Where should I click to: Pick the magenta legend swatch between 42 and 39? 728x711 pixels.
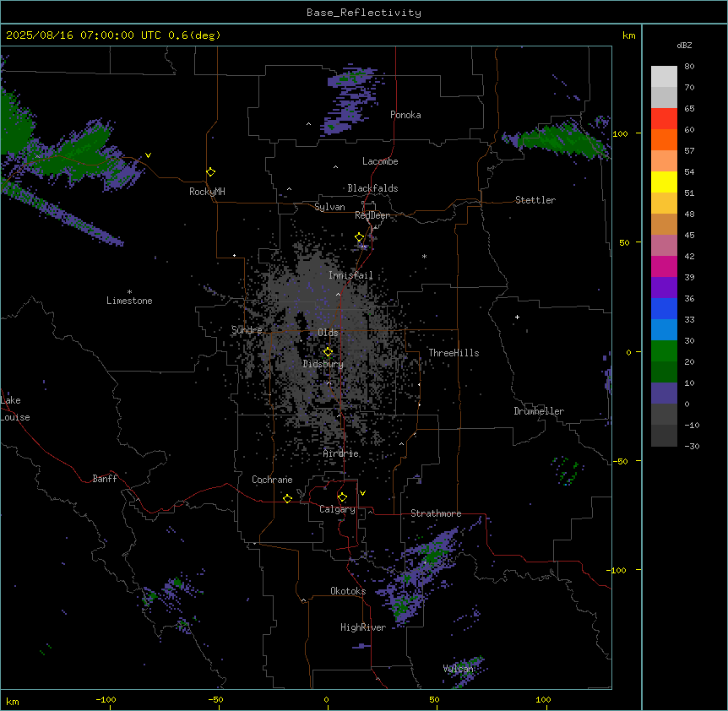pos(664,266)
